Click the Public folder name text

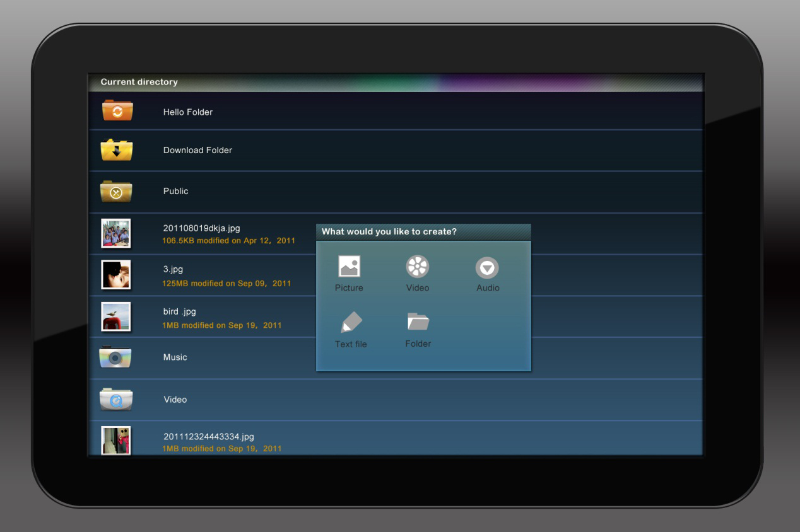pos(175,191)
